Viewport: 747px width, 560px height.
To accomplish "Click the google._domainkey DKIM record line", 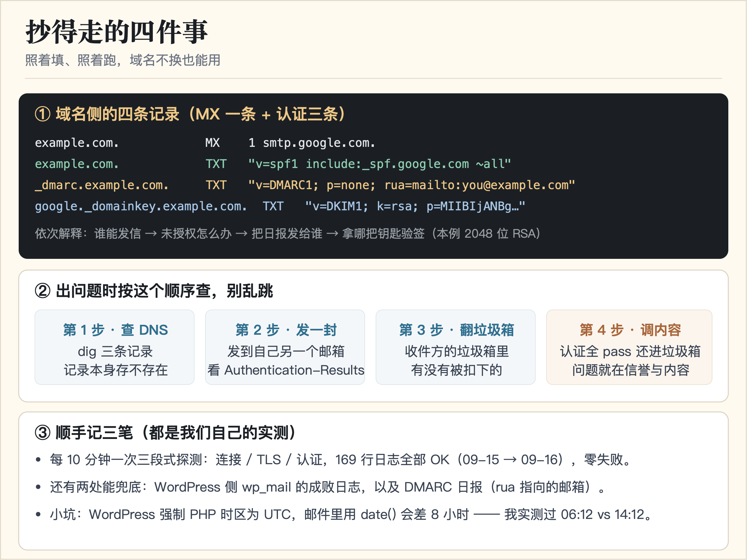I will [x=280, y=206].
